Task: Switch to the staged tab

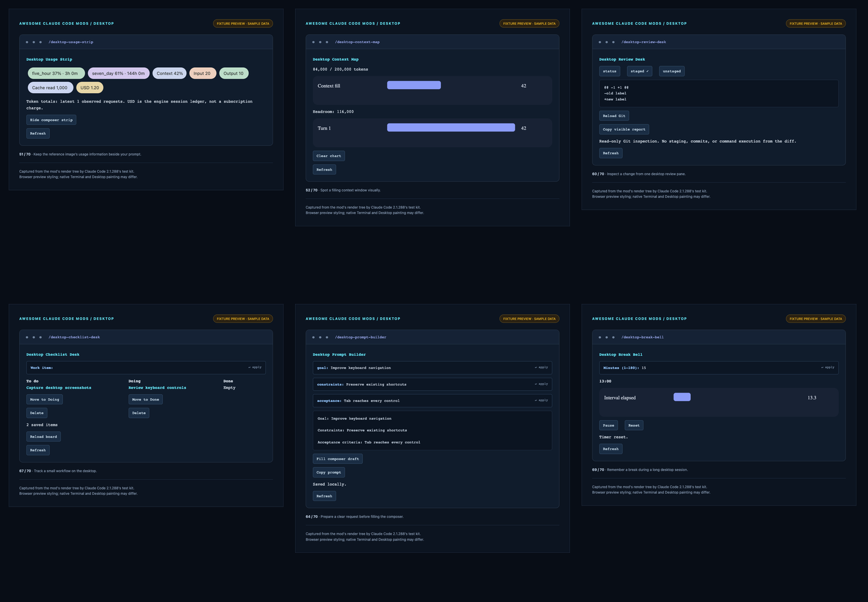Action: (639, 71)
